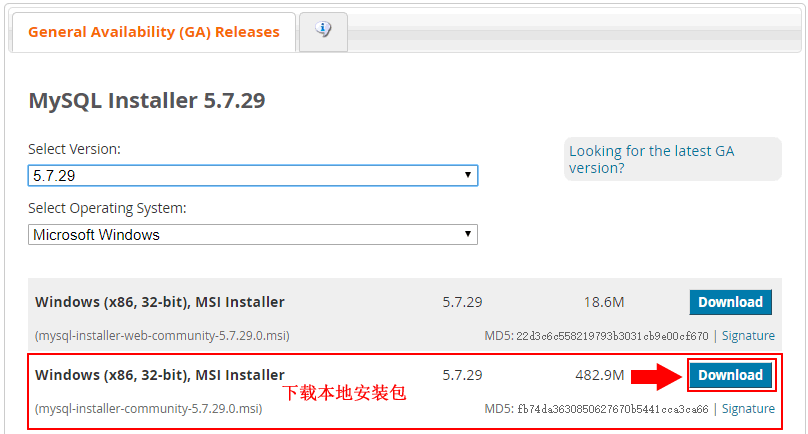
Task: Expand the Microsoft Windows operating system dropdown
Action: [252, 235]
